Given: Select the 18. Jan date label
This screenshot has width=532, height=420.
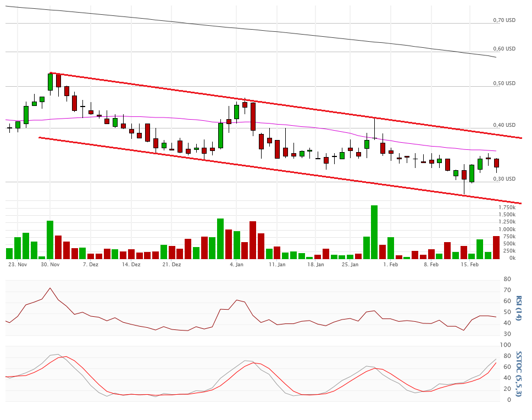Looking at the screenshot, I should click(315, 265).
